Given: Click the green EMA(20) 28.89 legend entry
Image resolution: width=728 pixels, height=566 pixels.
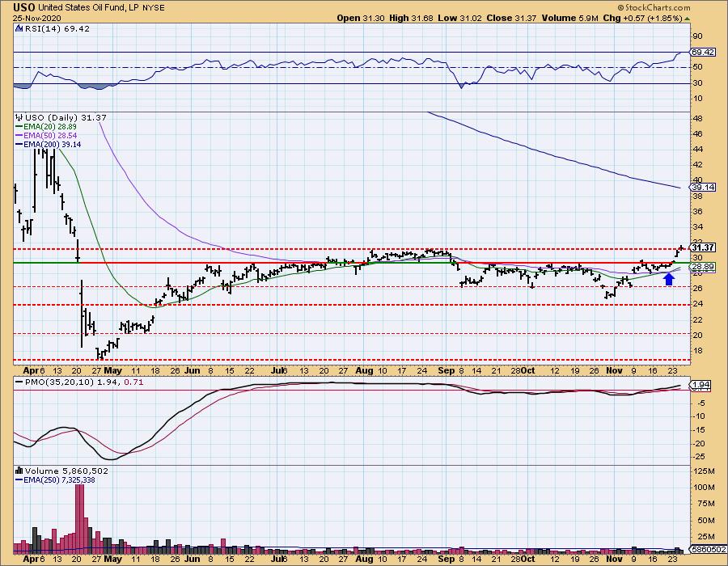Looking at the screenshot, I should point(46,127).
